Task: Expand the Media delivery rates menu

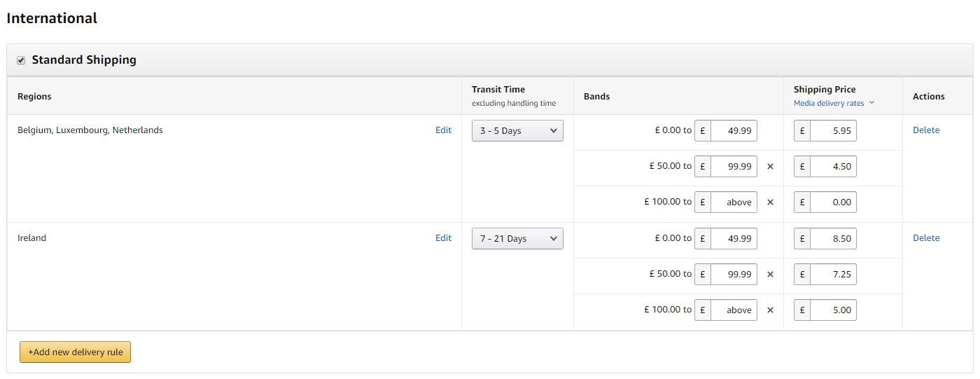Action: 834,103
